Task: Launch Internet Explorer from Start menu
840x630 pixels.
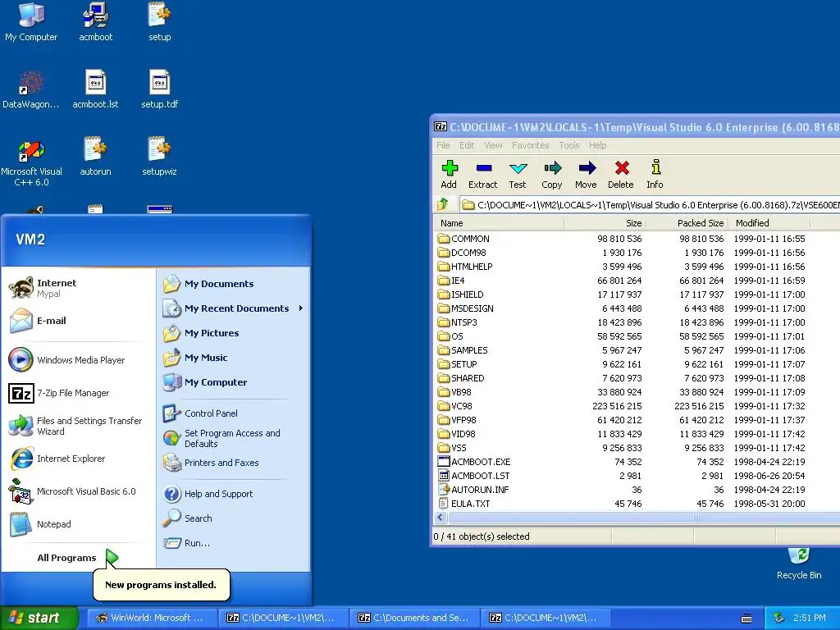Action: [x=79, y=459]
